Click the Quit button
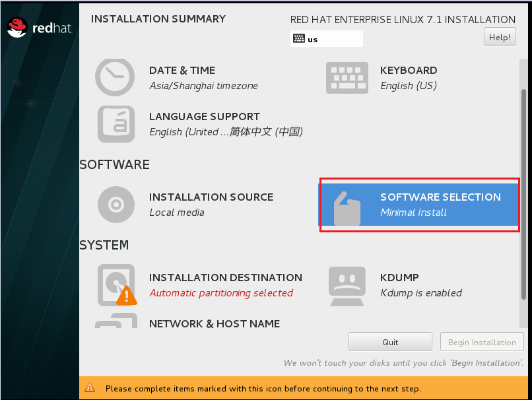The height and width of the screenshot is (400, 532). point(390,342)
